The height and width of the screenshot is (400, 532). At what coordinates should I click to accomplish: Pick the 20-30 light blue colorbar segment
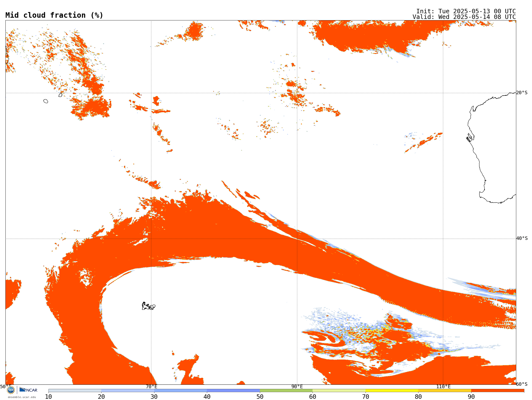point(128,391)
